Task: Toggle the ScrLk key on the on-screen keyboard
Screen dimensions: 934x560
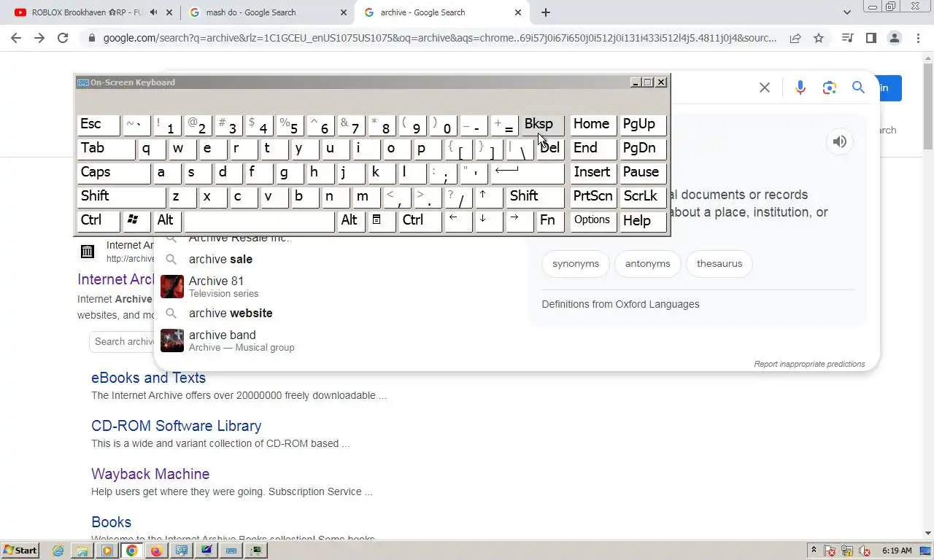Action: [643, 197]
